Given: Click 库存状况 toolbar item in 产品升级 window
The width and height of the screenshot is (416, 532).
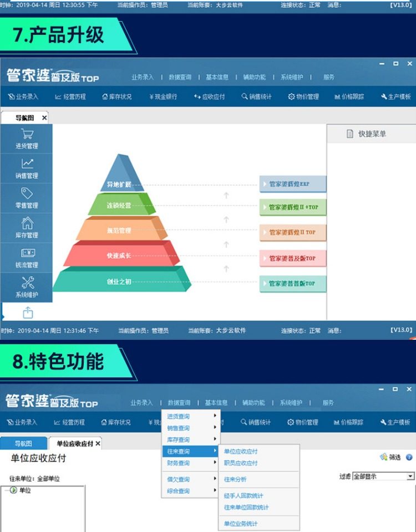Looking at the screenshot, I should [117, 96].
